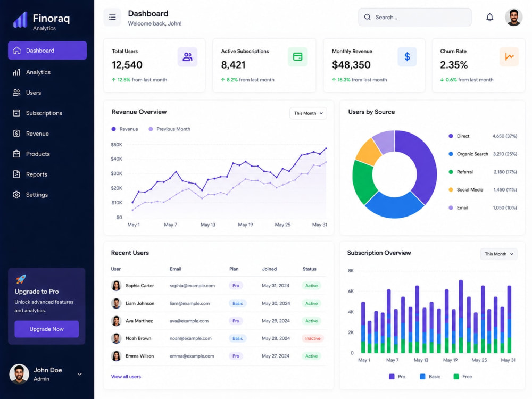This screenshot has width=532, height=399.
Task: Open Users page in sidebar
Action: 47,93
